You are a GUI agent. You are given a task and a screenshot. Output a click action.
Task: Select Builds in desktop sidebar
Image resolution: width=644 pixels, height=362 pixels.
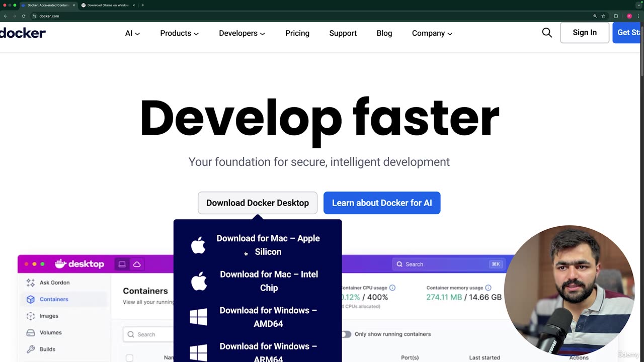tap(48, 349)
